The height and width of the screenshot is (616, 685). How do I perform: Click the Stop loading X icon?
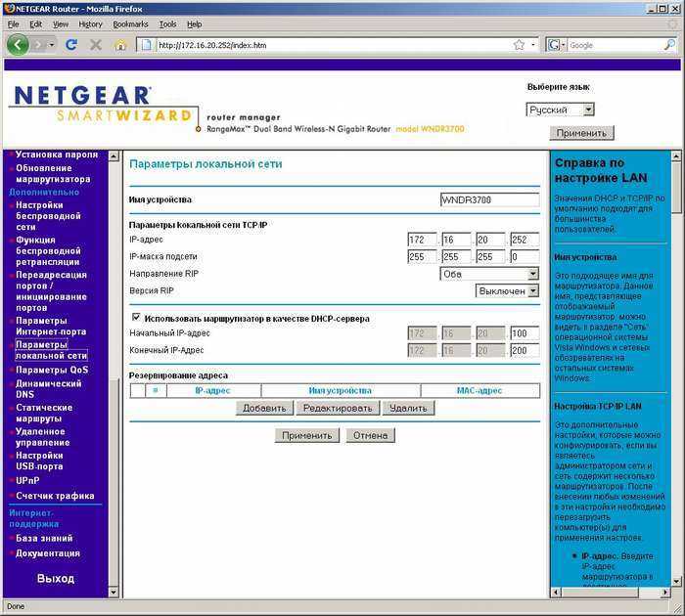tap(96, 45)
